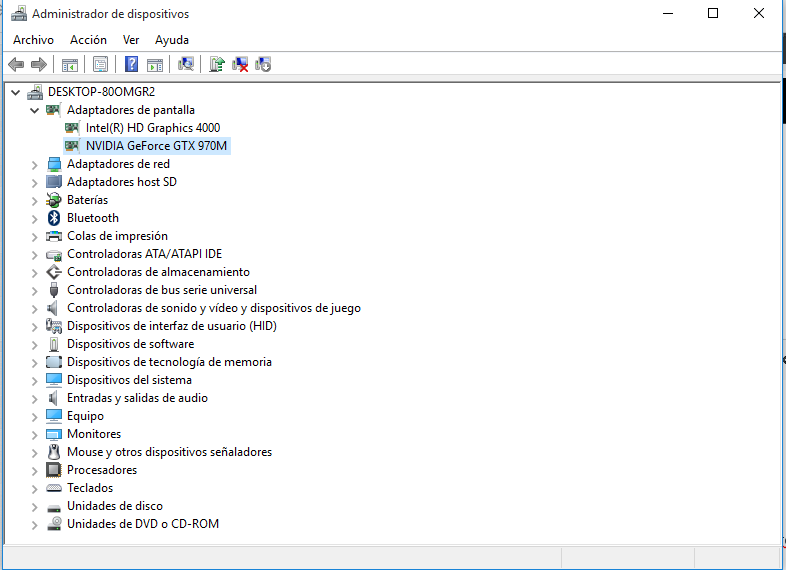This screenshot has width=786, height=570.
Task: Click the DESKTOP-80OMGR2 computer icon
Action: point(35,92)
